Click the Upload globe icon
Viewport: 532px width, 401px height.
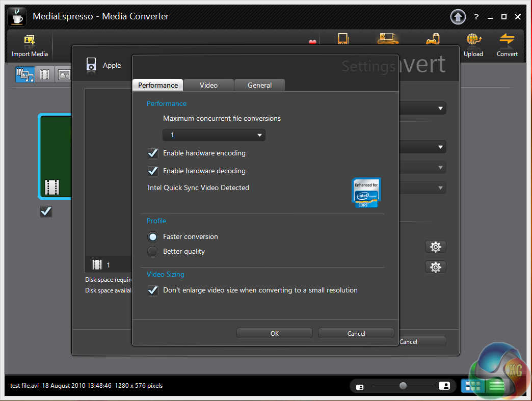(x=473, y=41)
